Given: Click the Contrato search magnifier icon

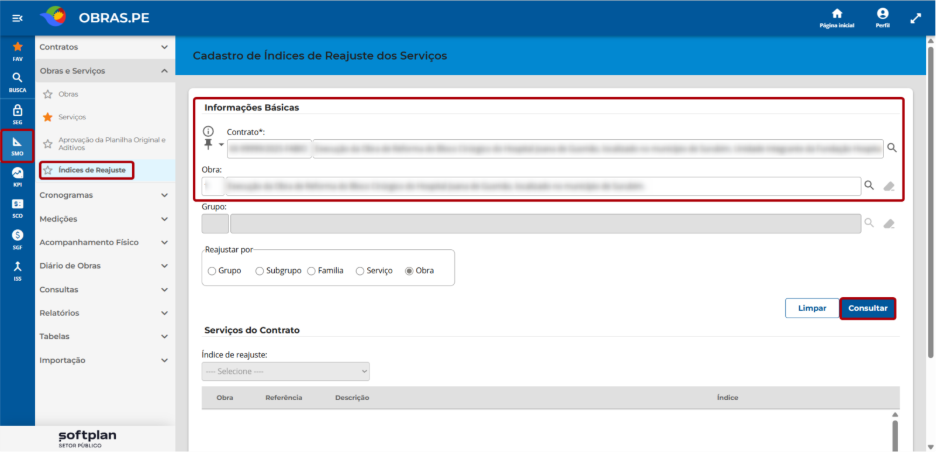Looking at the screenshot, I should (x=891, y=148).
